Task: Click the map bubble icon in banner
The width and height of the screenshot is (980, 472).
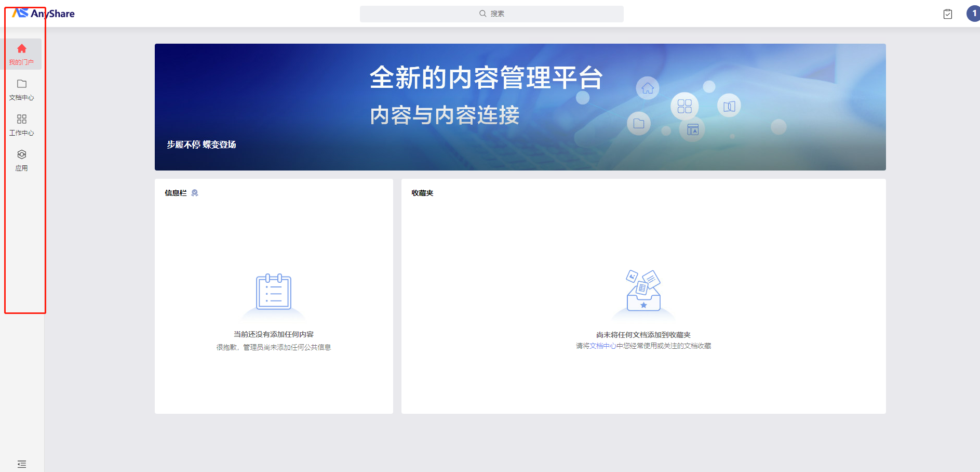Action: click(729, 106)
